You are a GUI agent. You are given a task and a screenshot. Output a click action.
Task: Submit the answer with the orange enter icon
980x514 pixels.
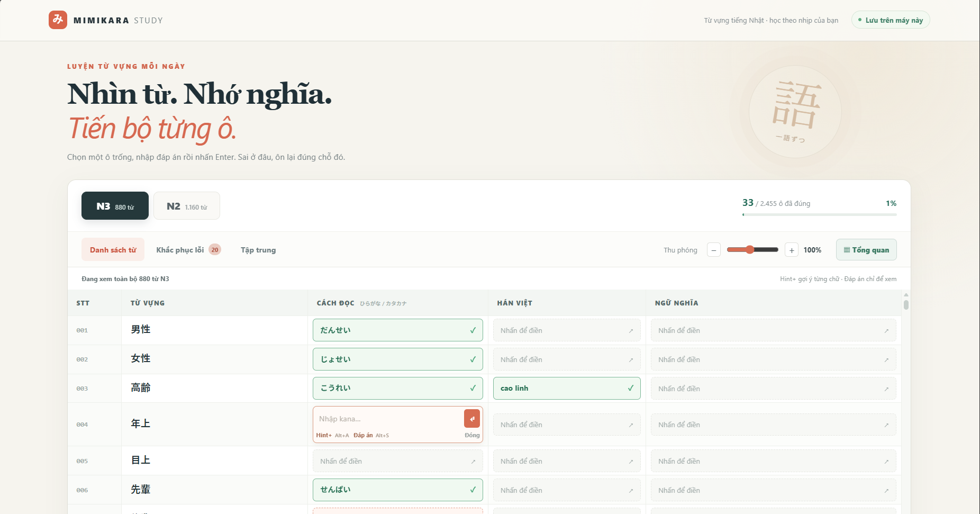pyautogui.click(x=472, y=418)
